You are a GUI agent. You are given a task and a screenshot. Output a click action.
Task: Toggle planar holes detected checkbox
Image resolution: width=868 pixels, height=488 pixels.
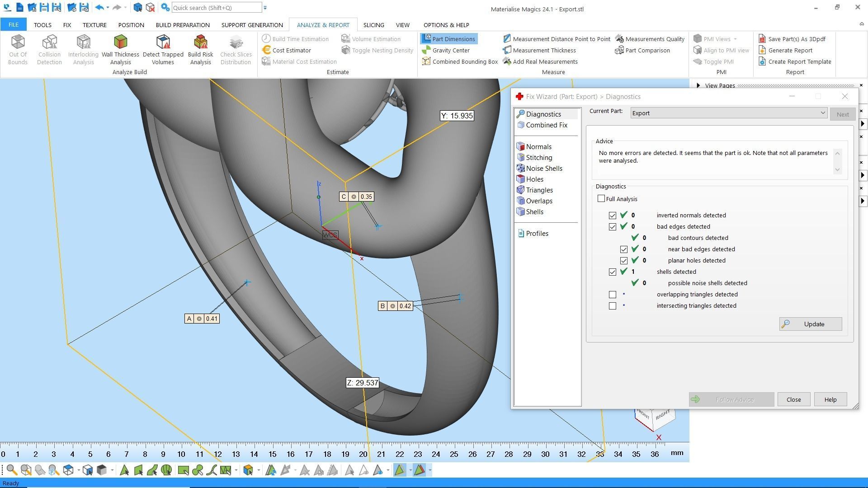click(624, 261)
